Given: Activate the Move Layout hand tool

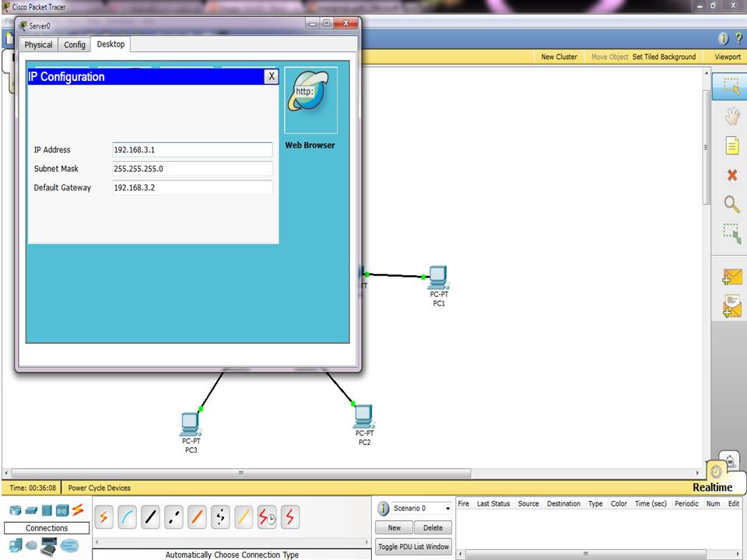Looking at the screenshot, I should coord(731,116).
